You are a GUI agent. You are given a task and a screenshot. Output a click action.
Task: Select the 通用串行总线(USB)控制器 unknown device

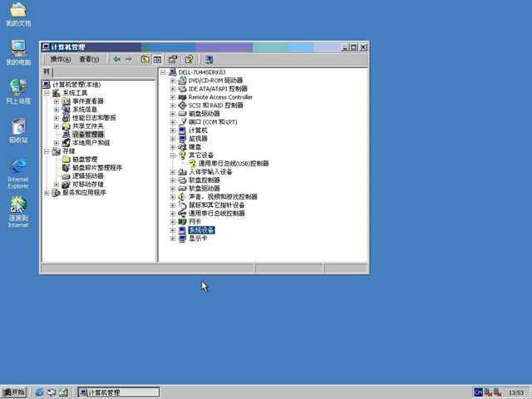click(234, 164)
